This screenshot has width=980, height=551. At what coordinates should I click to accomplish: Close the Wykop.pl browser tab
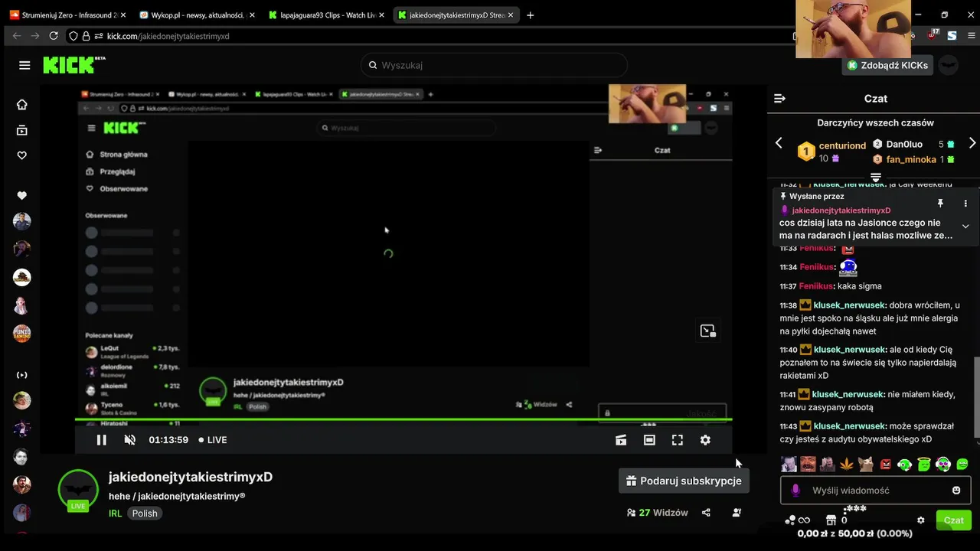pyautogui.click(x=251, y=15)
